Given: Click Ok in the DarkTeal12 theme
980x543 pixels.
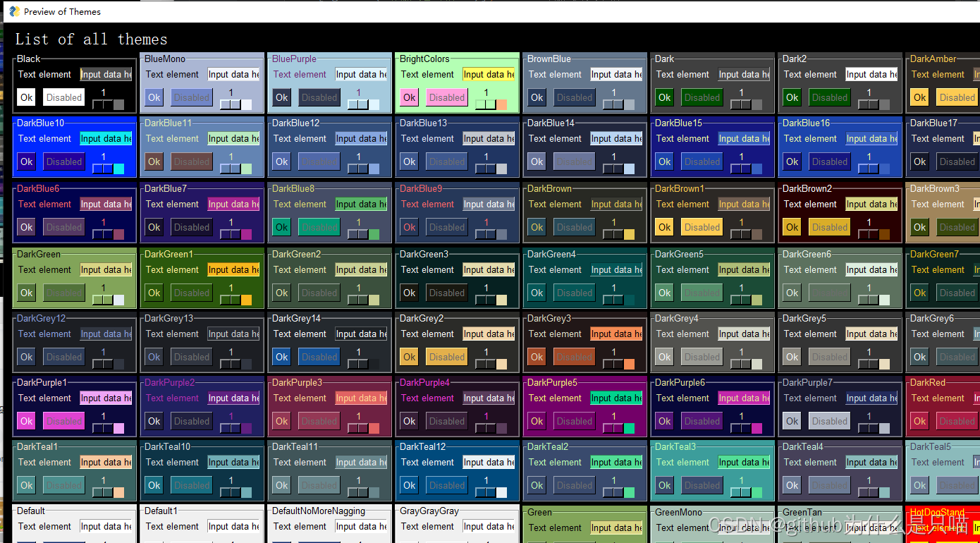Looking at the screenshot, I should coord(410,485).
